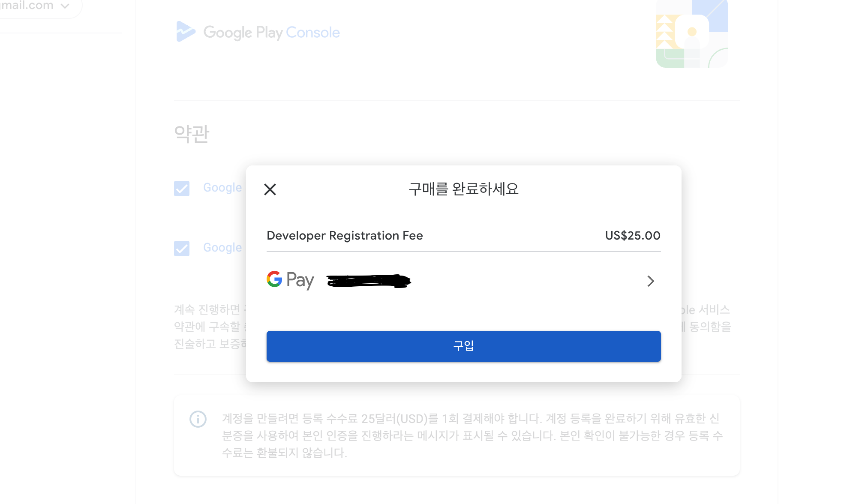The image size is (859, 504).
Task: Toggle the second terms checkbox
Action: coord(182,248)
